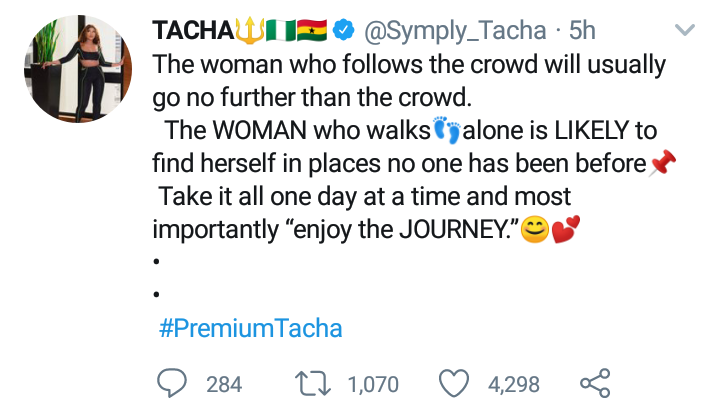Click the red pushpin emoji

coord(662,163)
